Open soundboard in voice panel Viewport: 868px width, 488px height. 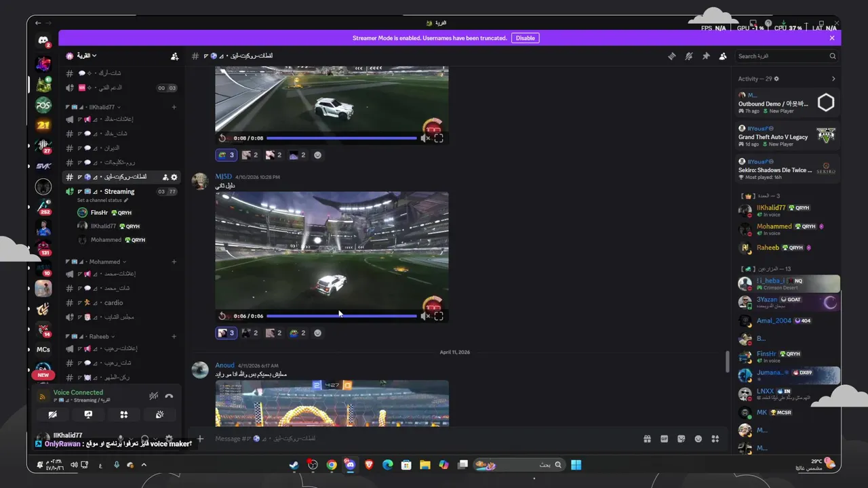point(159,414)
